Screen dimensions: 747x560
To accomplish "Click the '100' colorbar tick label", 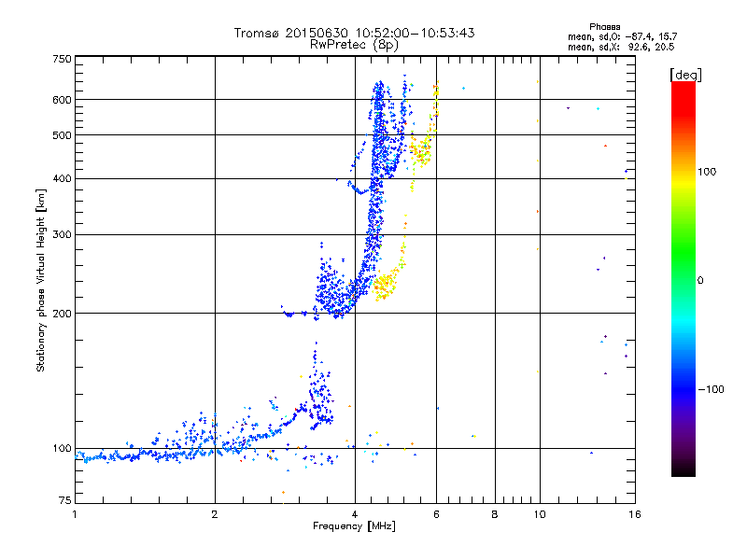I will point(707,172).
